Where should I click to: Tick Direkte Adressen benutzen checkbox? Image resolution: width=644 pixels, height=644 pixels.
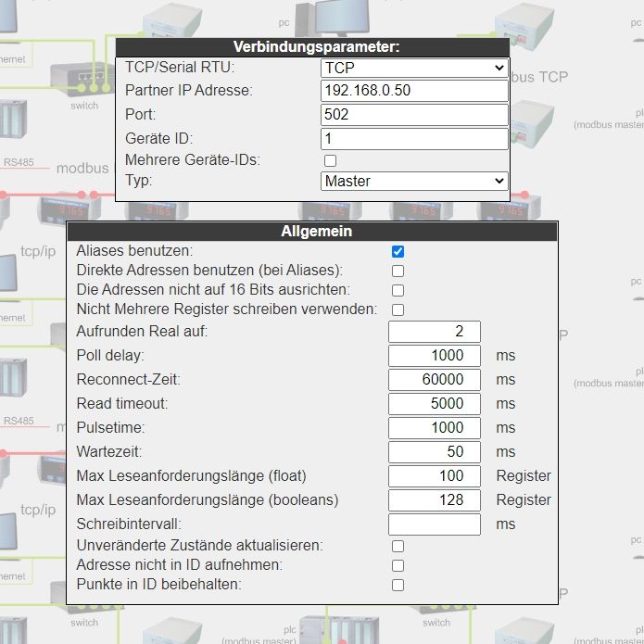(398, 271)
